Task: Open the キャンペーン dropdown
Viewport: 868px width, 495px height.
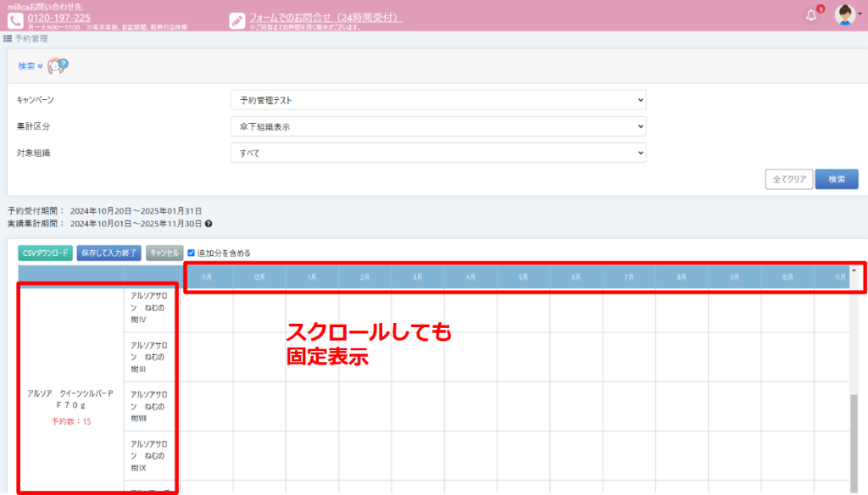Action: coord(437,100)
